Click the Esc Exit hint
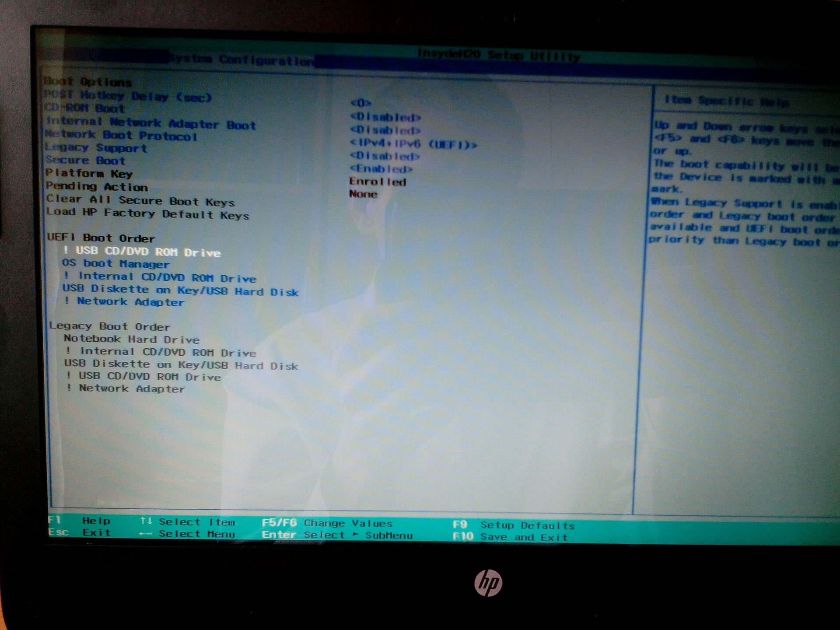Screen dimensions: 840x630 click(x=79, y=532)
